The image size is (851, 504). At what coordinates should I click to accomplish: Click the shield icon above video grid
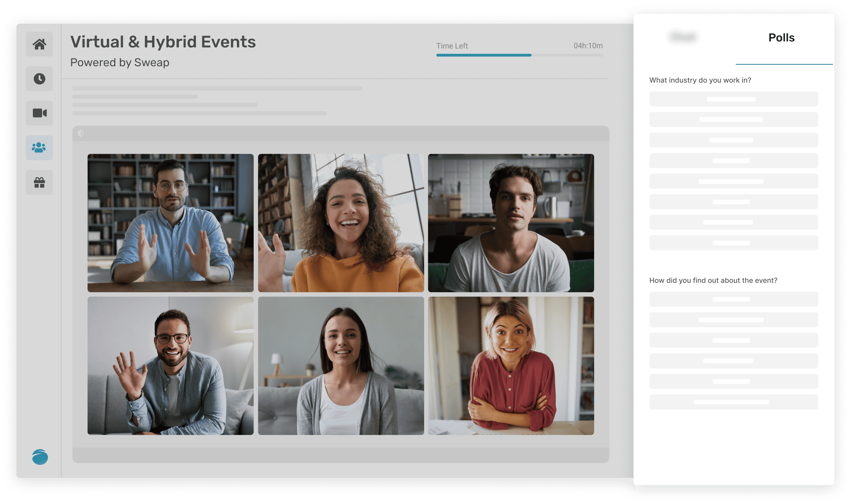tap(80, 134)
